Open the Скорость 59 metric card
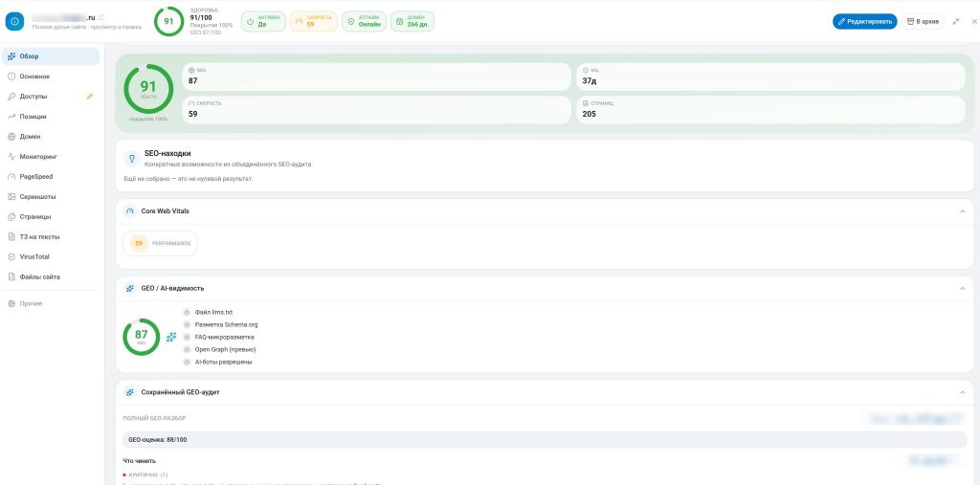The image size is (980, 485). (x=376, y=110)
